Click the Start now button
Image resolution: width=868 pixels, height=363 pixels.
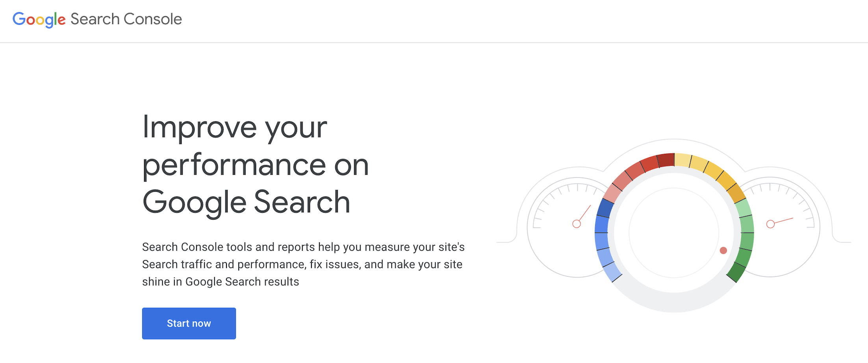pyautogui.click(x=189, y=323)
